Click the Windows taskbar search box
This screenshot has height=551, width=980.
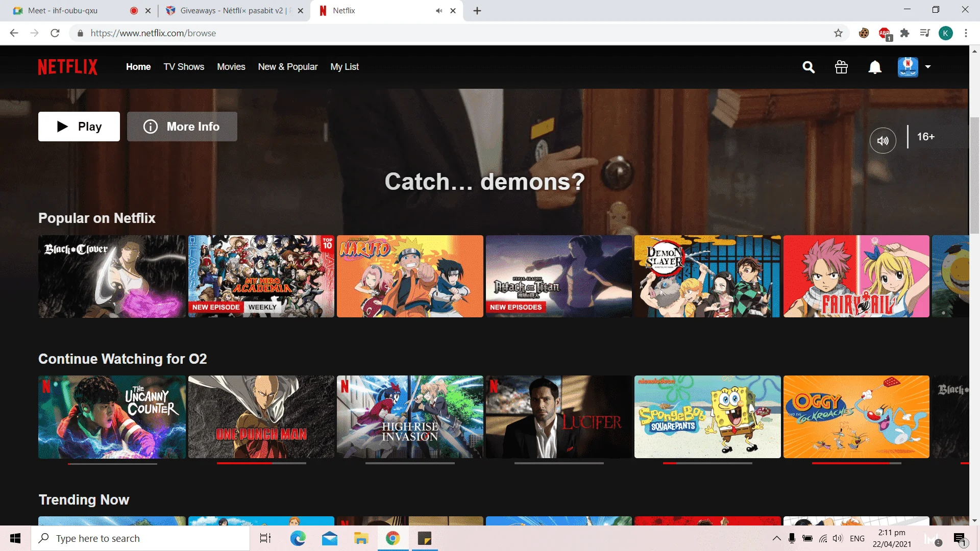pos(140,538)
